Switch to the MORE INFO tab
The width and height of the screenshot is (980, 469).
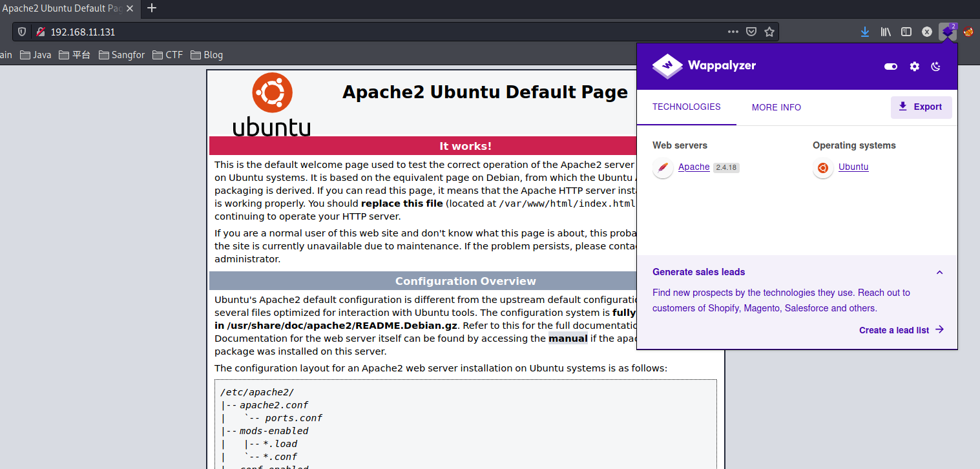tap(777, 107)
